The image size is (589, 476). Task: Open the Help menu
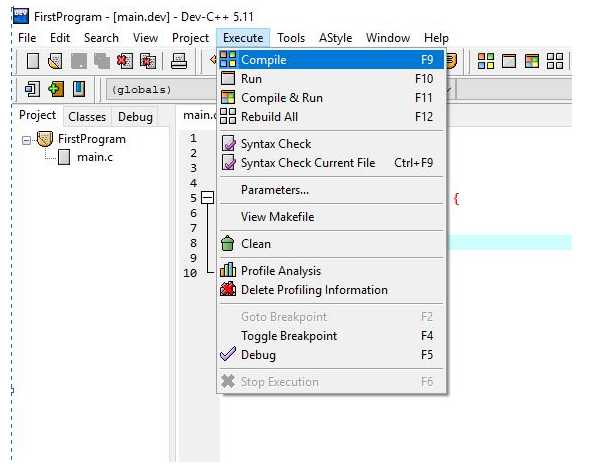coord(436,38)
